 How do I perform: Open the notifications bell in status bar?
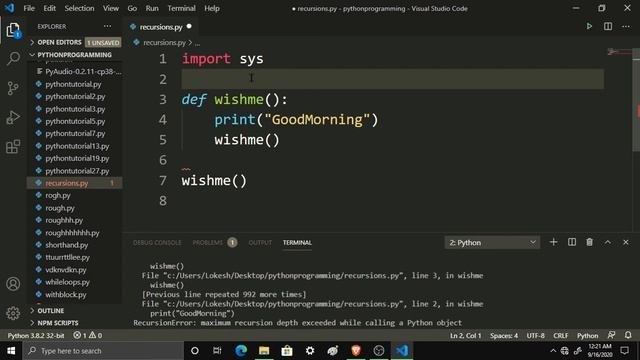(x=628, y=335)
